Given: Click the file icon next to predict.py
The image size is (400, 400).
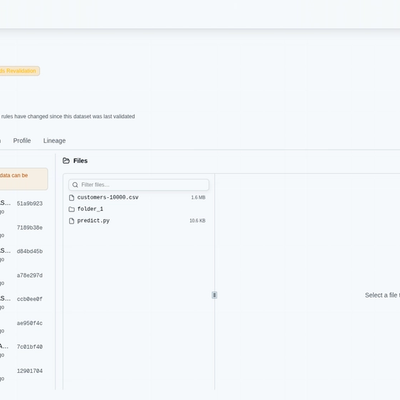Looking at the screenshot, I should 71,221.
